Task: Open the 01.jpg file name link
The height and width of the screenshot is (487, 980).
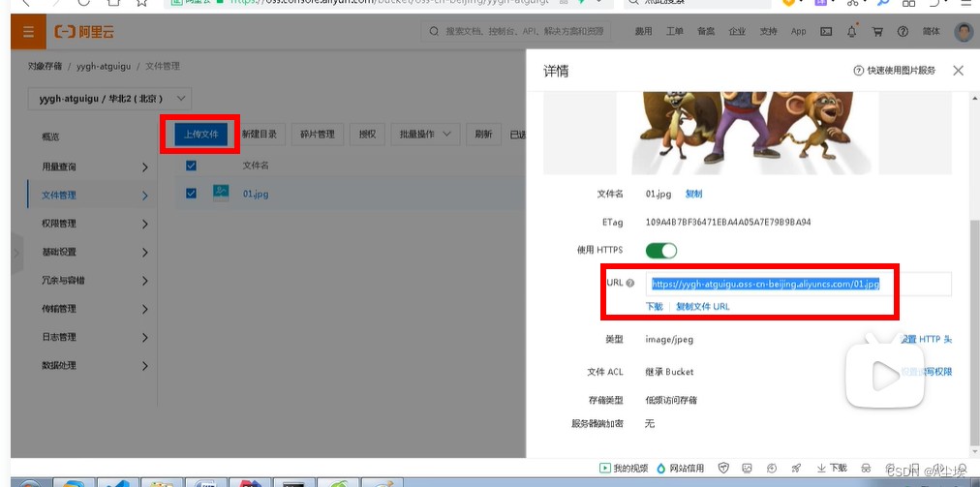Action: coord(256,194)
